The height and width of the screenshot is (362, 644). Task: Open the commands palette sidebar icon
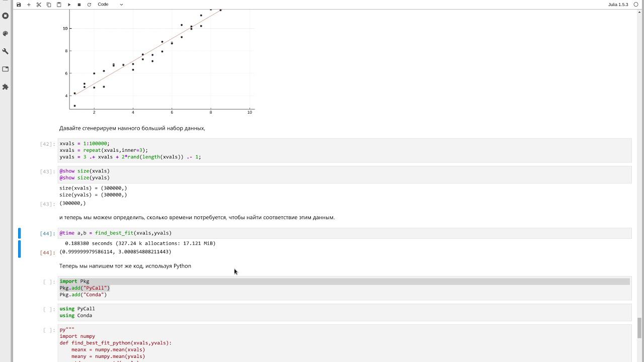6,34
